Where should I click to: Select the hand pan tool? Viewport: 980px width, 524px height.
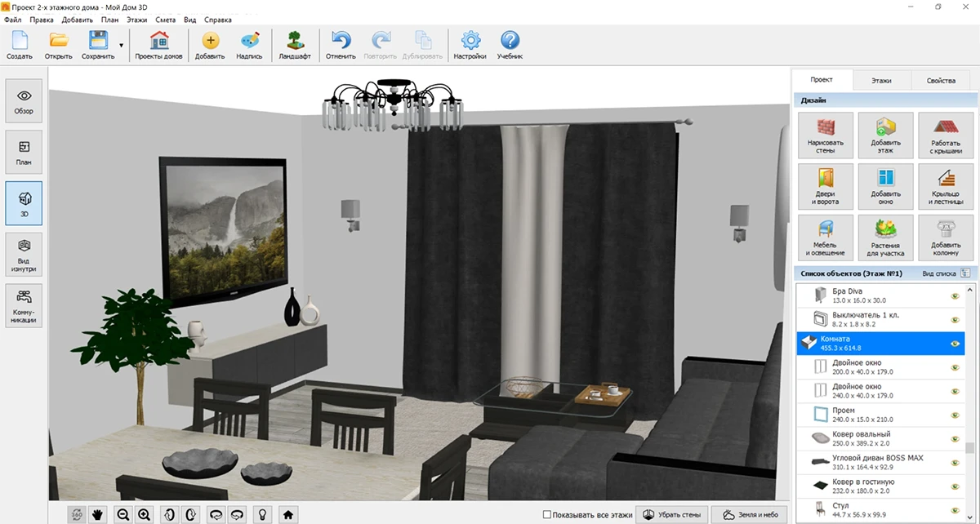pyautogui.click(x=99, y=514)
